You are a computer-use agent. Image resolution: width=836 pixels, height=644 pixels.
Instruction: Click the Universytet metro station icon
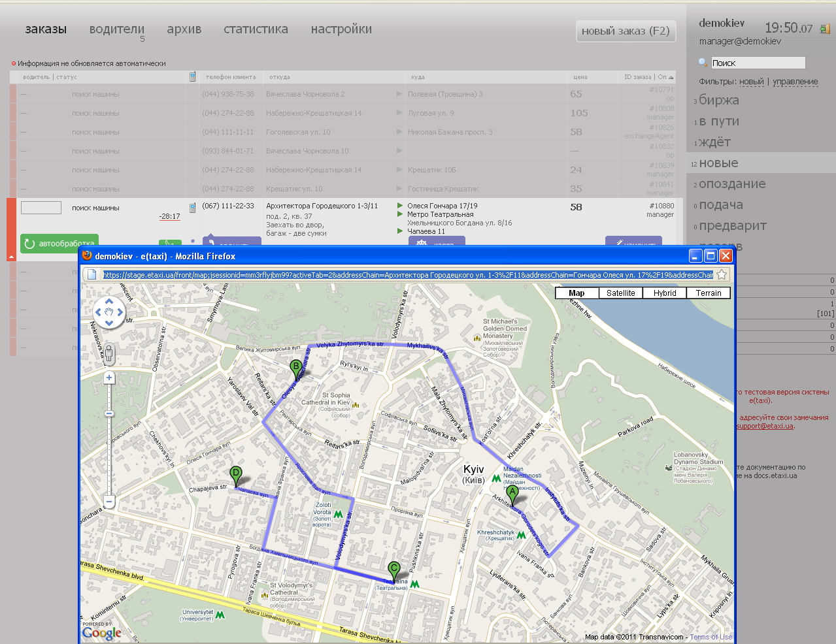coord(220,615)
